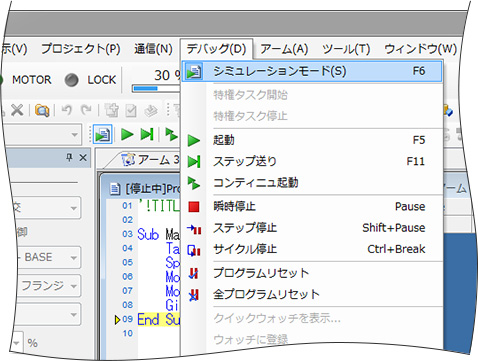The image size is (478, 361).
Task: Open the プロジェクト(P) menu
Action: click(x=80, y=49)
